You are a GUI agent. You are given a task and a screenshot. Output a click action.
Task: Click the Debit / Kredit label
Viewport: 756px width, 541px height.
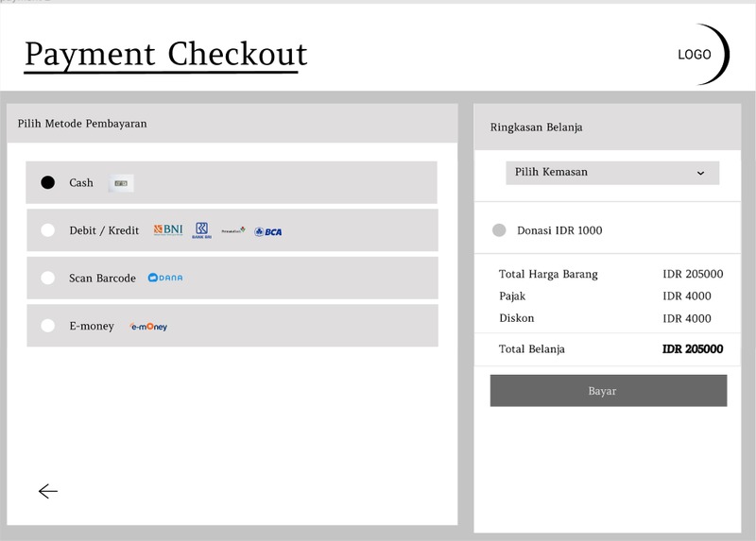pos(104,230)
